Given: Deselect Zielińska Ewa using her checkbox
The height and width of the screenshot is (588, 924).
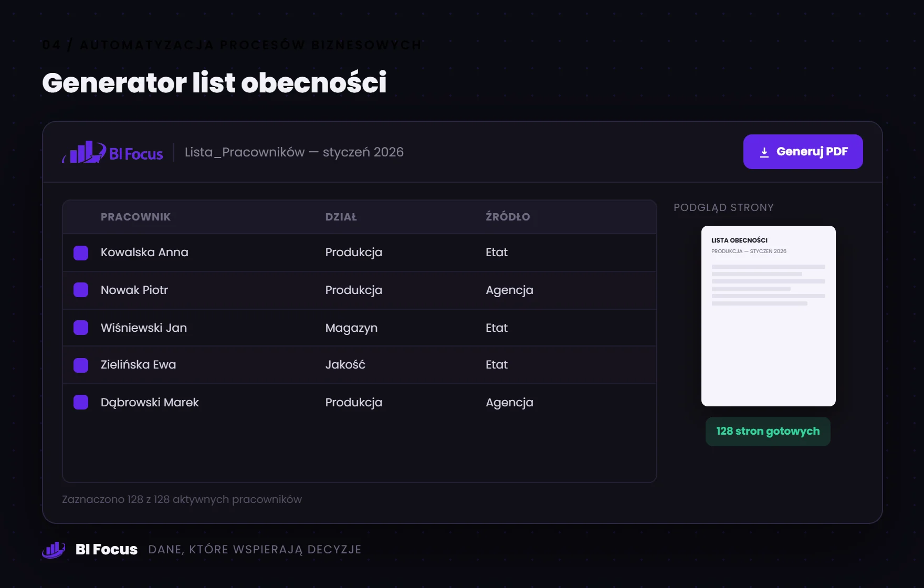Looking at the screenshot, I should 81,365.
